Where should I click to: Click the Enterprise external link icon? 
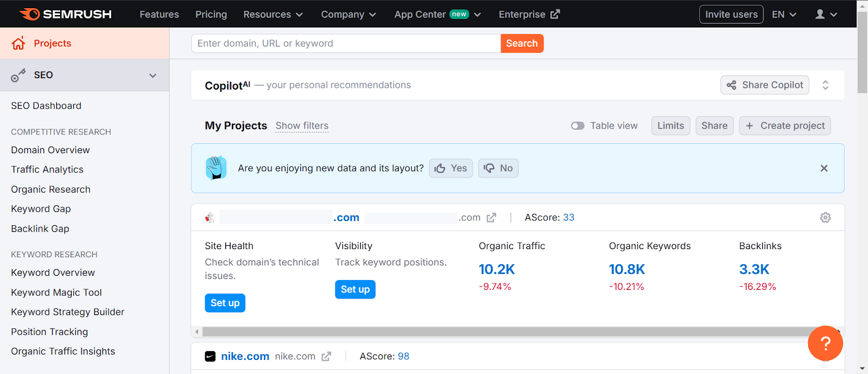555,14
